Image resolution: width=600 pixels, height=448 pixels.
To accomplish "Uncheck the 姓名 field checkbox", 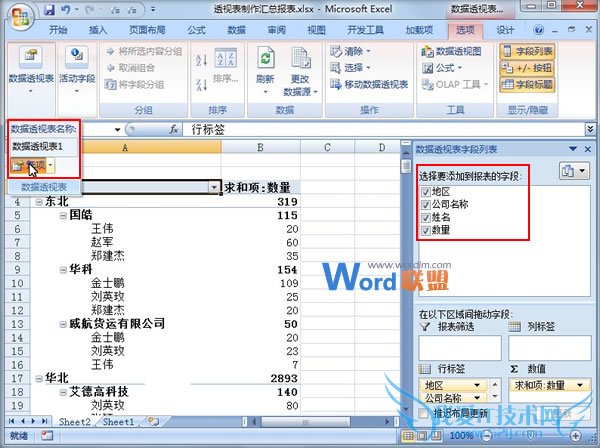I will point(426,218).
